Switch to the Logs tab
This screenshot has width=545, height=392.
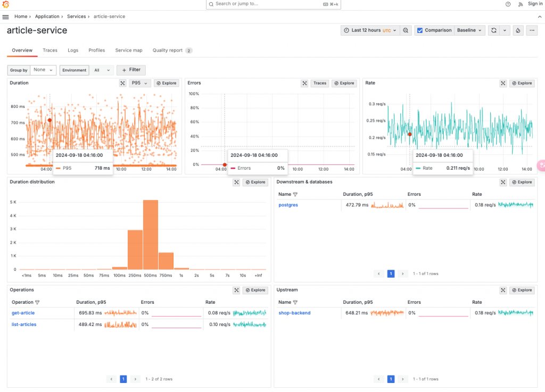[x=73, y=51]
